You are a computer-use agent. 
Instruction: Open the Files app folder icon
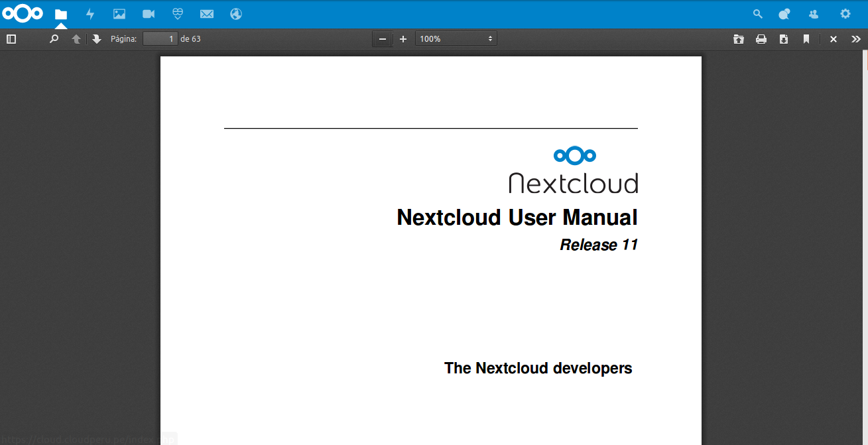(61, 14)
